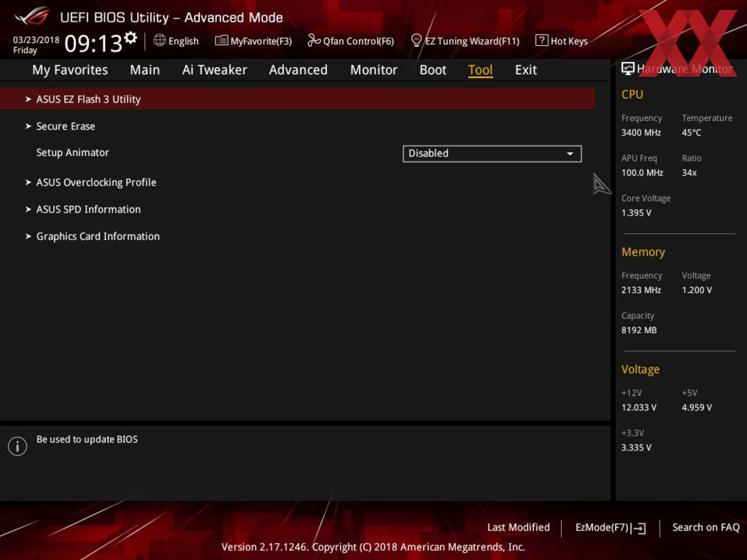Viewport: 747px width, 560px height.
Task: Click the Voltage section heading
Action: click(640, 369)
